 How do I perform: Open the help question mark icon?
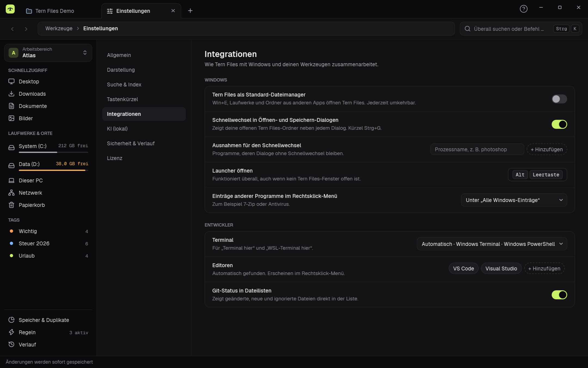[523, 9]
